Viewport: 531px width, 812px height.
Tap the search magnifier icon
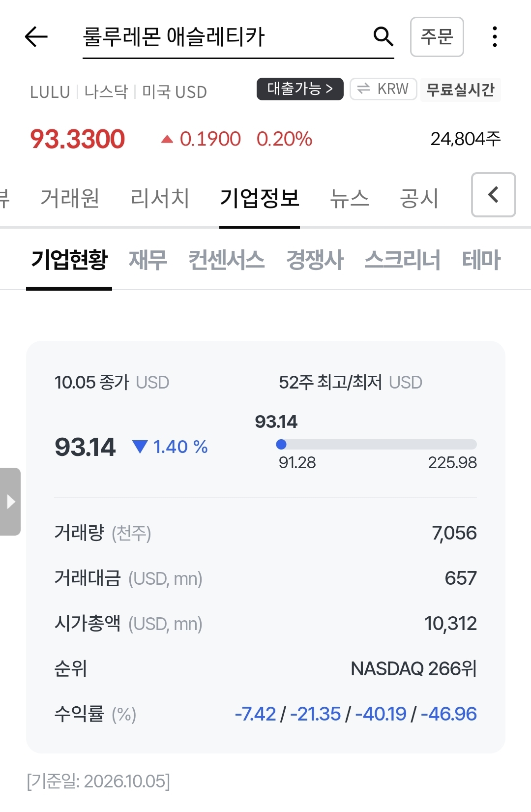(383, 37)
